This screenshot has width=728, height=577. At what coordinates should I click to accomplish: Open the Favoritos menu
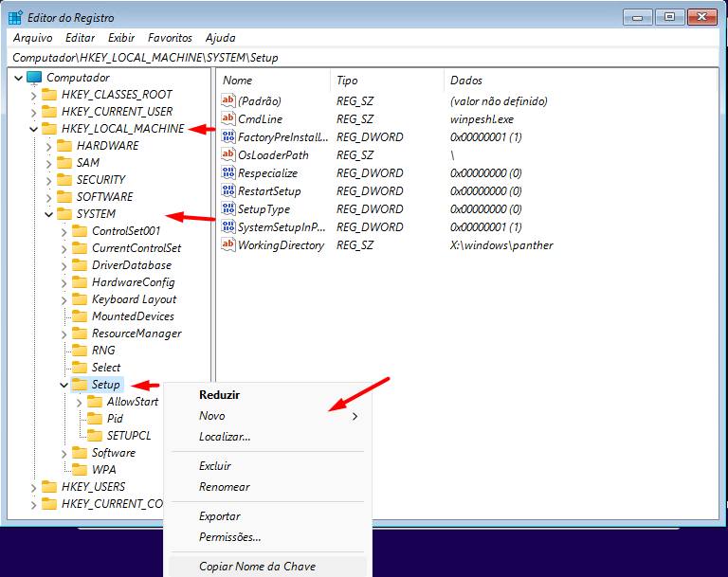pos(170,38)
